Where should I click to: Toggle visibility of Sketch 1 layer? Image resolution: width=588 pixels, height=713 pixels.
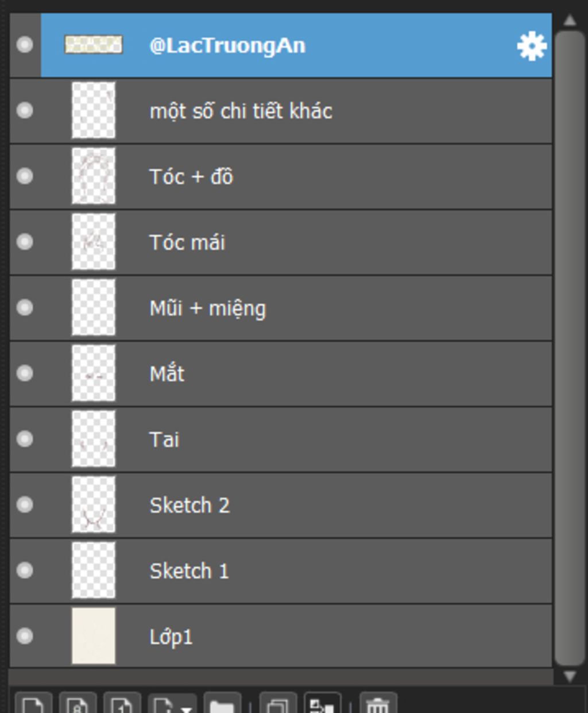coord(25,571)
